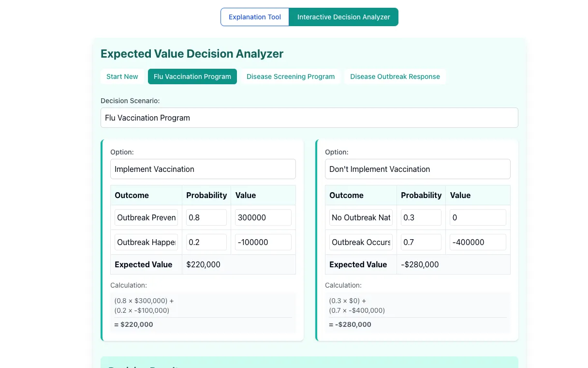The height and width of the screenshot is (368, 588).
Task: Edit the Outbreak Prevented outcome name field
Action: [x=147, y=217]
